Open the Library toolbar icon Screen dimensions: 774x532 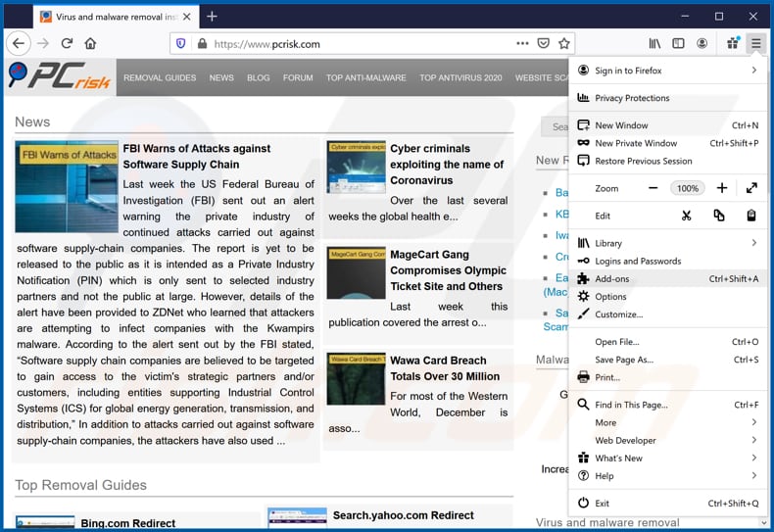(x=654, y=43)
